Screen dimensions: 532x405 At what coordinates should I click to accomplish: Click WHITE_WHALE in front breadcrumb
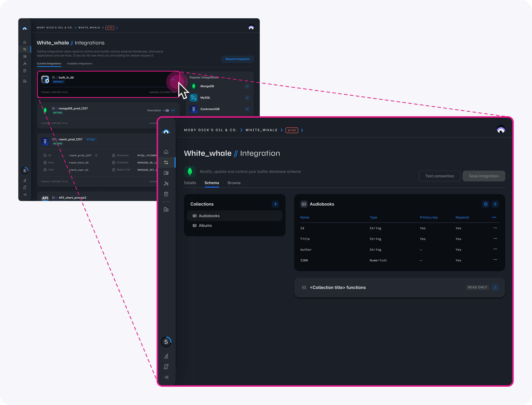(x=262, y=130)
